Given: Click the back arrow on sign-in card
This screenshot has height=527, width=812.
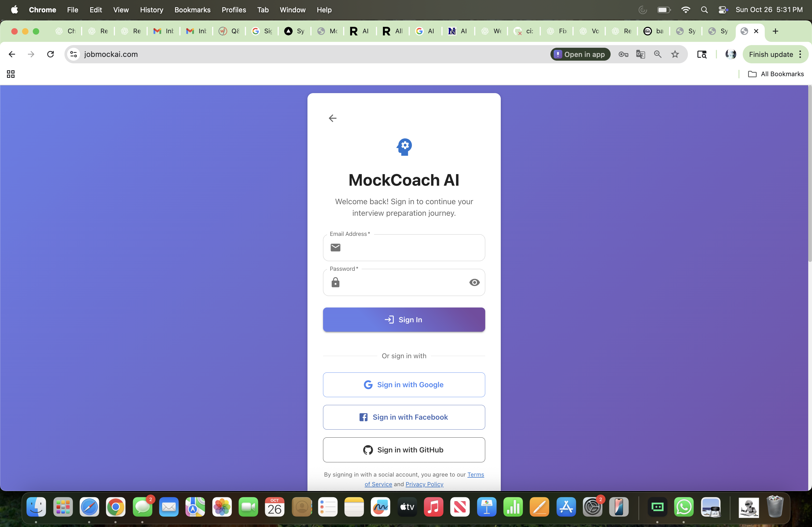Looking at the screenshot, I should 332,118.
